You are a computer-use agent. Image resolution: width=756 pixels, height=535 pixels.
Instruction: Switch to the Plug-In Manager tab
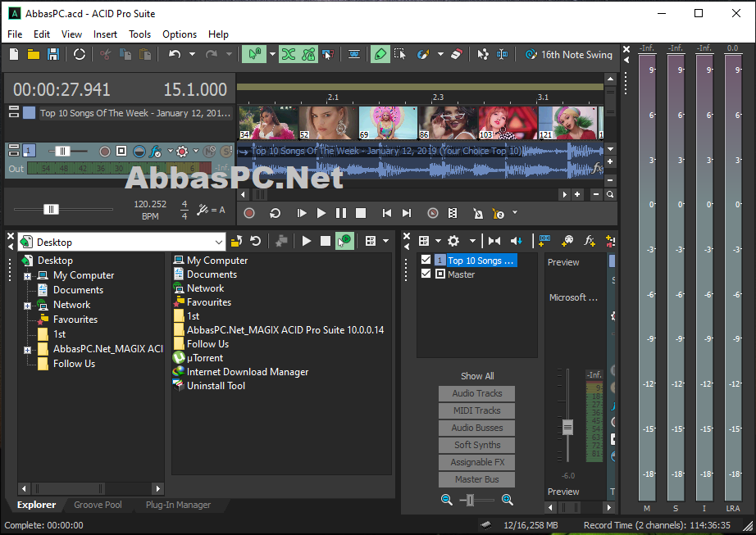click(178, 505)
